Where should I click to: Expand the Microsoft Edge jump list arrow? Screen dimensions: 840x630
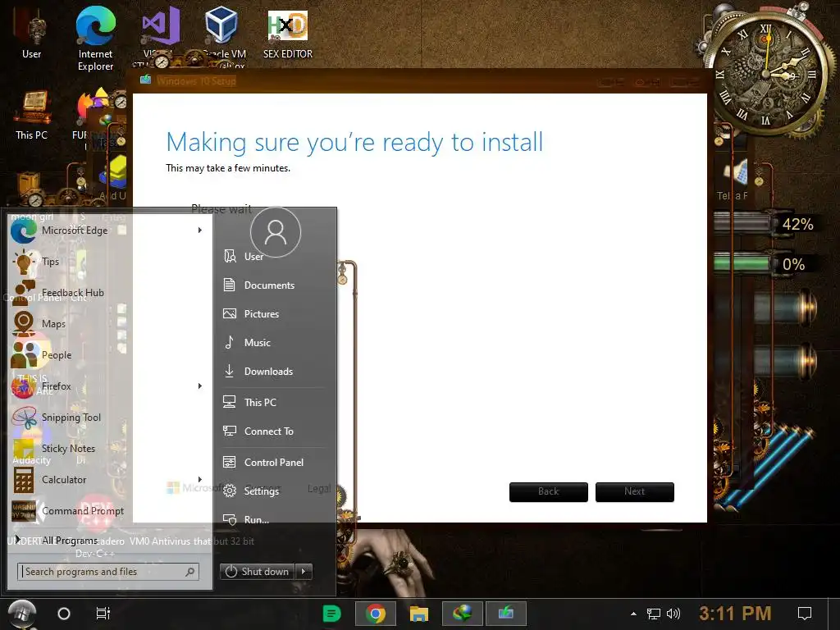tap(200, 231)
